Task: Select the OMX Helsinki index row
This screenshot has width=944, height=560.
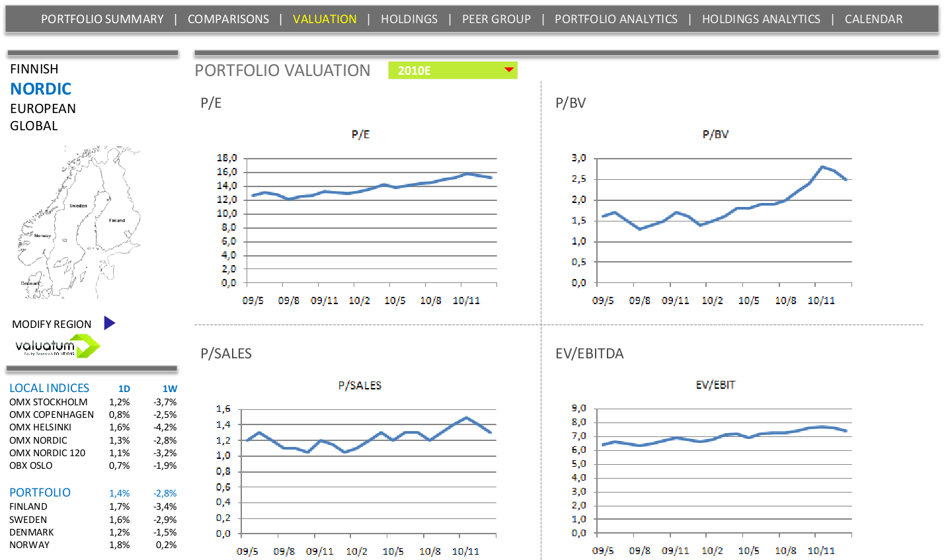Action: [93, 427]
